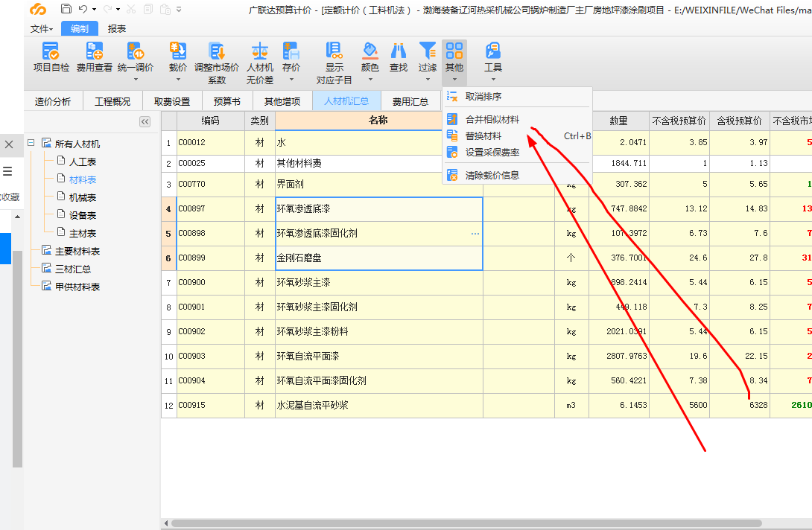Open the 查找 binoculars tool

tap(399, 51)
